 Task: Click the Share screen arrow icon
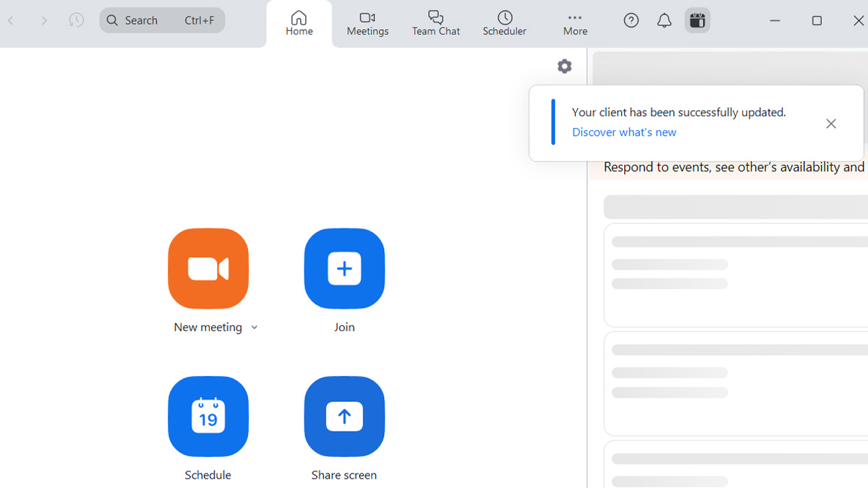(344, 416)
